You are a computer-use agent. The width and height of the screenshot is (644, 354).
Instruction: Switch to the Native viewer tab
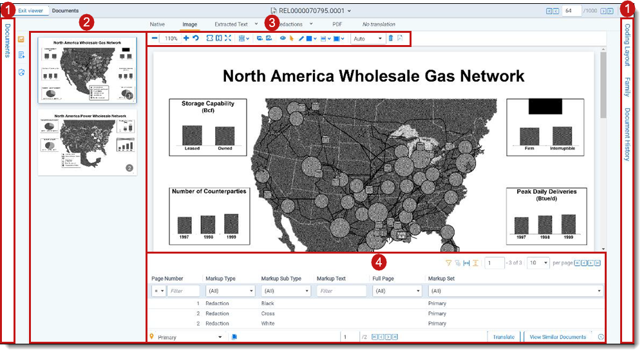[157, 24]
